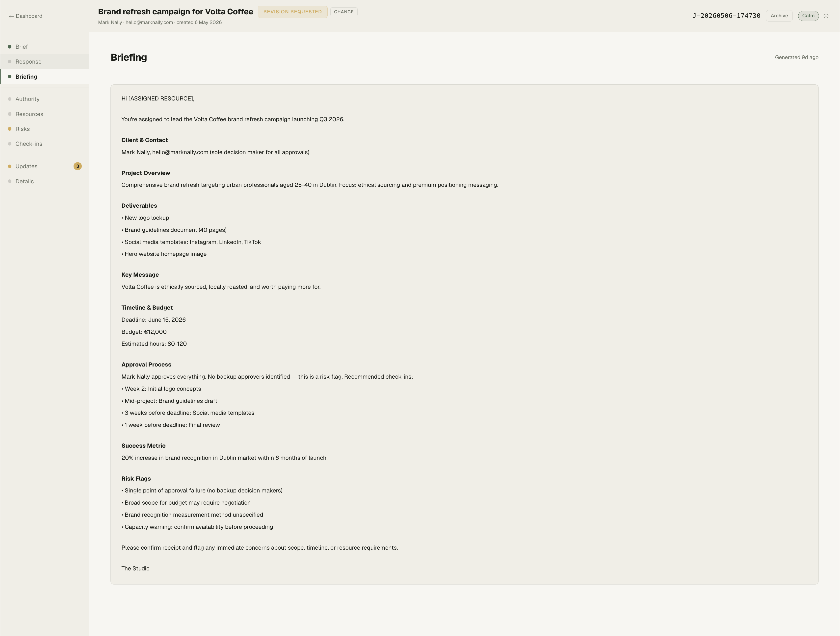The image size is (840, 636).
Task: Go back to Dashboard
Action: click(26, 16)
